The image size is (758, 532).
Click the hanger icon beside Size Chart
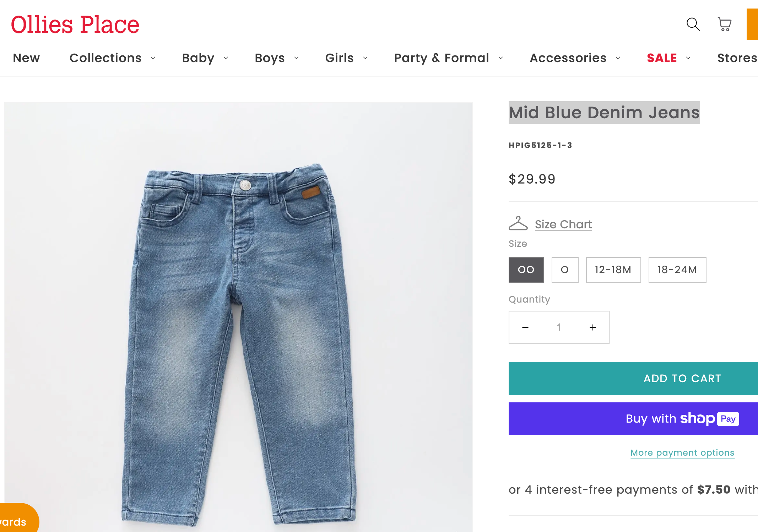[518, 224]
